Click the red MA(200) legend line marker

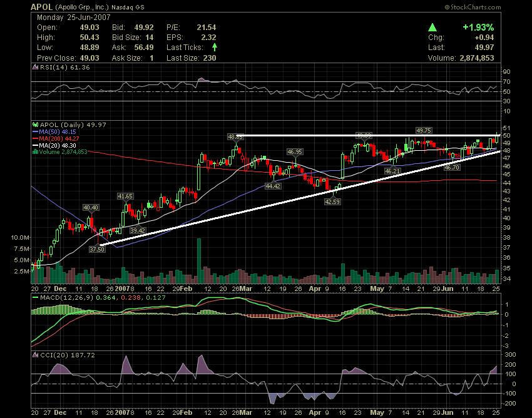click(x=35, y=138)
